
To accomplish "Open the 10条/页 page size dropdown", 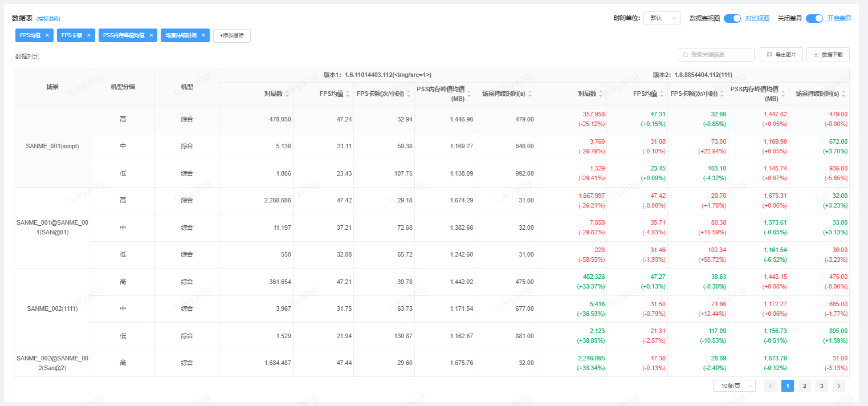I will tap(733, 386).
